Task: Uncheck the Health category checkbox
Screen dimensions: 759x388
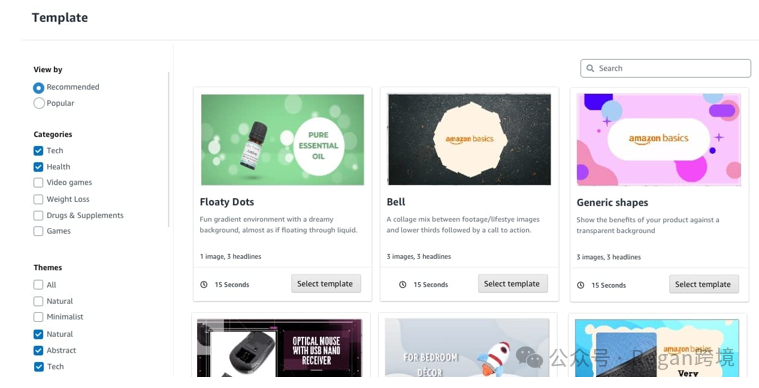Action: (38, 167)
